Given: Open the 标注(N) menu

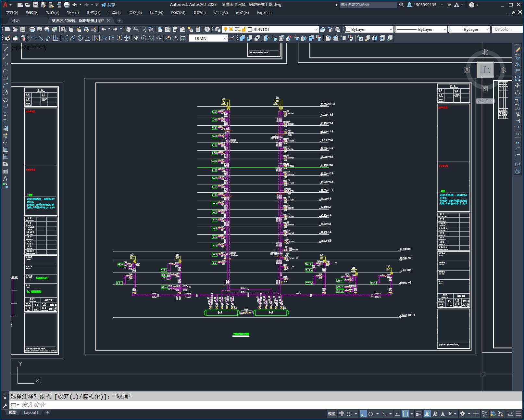Looking at the screenshot, I should tap(156, 13).
